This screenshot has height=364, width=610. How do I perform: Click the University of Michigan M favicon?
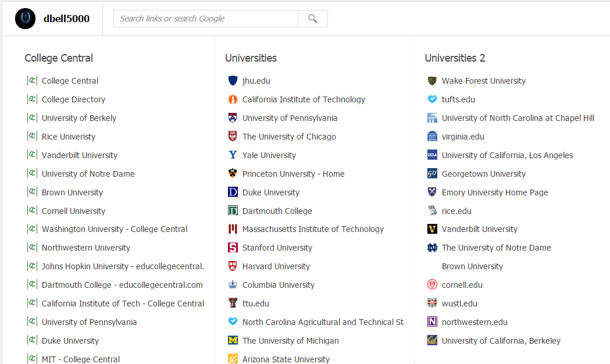(x=233, y=341)
